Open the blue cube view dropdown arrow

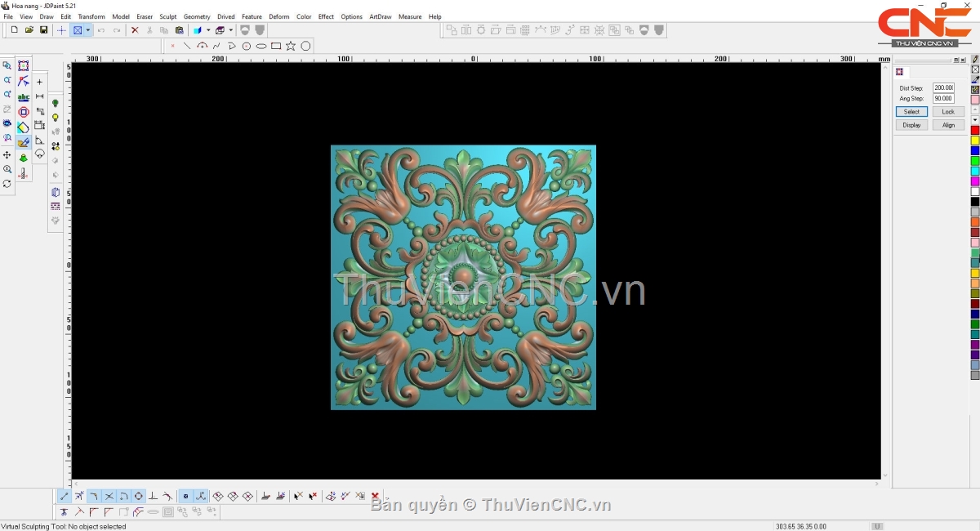208,30
